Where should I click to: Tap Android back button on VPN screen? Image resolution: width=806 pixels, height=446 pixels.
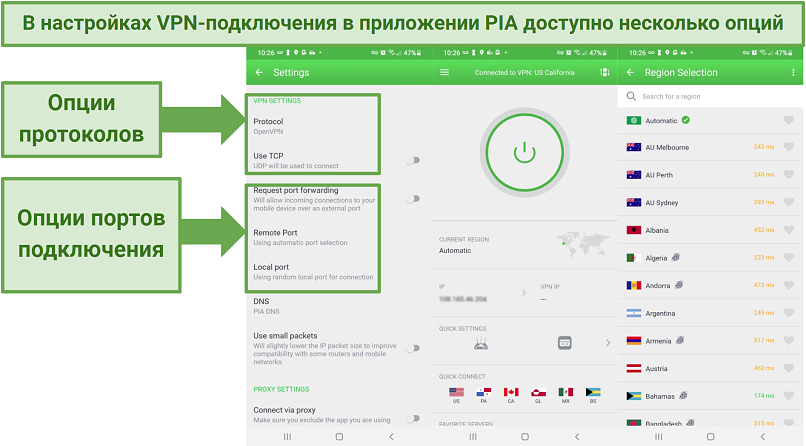tap(577, 437)
